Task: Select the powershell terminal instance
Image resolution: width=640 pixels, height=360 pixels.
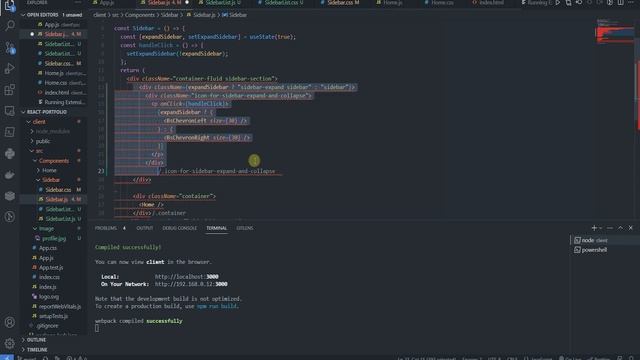Action: click(604, 250)
